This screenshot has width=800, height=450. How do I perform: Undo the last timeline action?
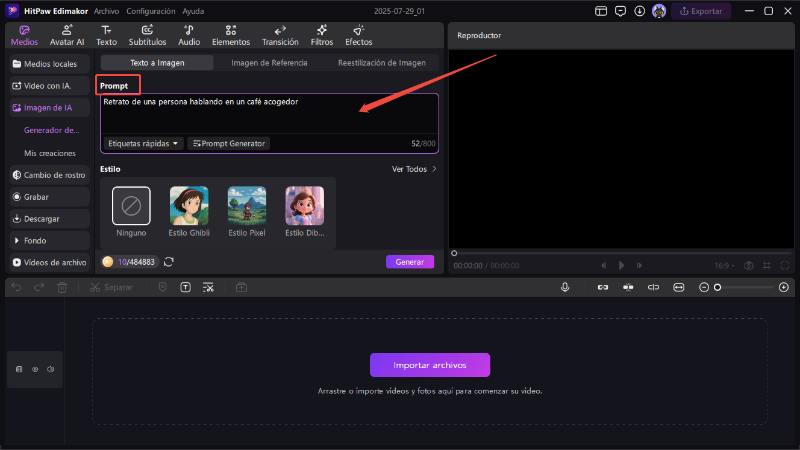point(16,288)
